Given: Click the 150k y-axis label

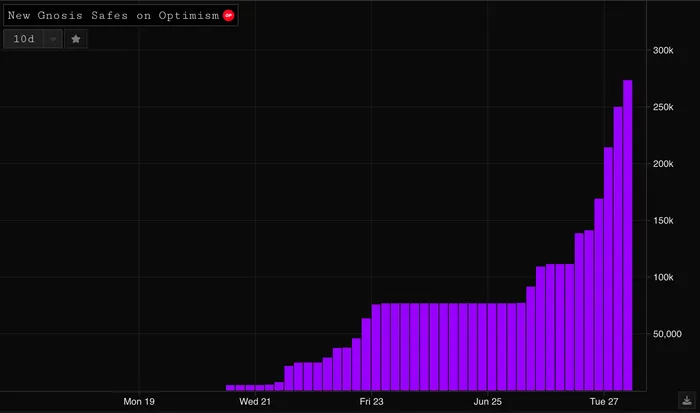Looking at the screenshot, I should (663, 221).
